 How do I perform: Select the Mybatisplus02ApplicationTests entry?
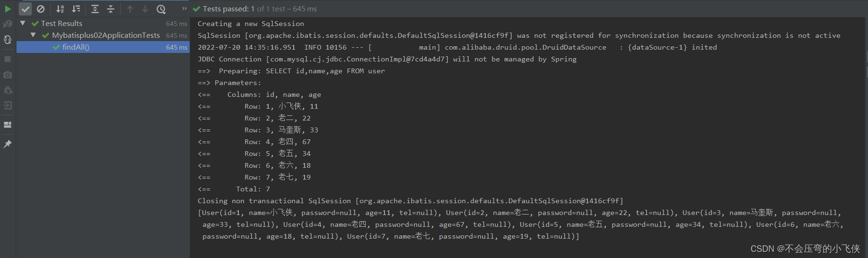click(106, 35)
